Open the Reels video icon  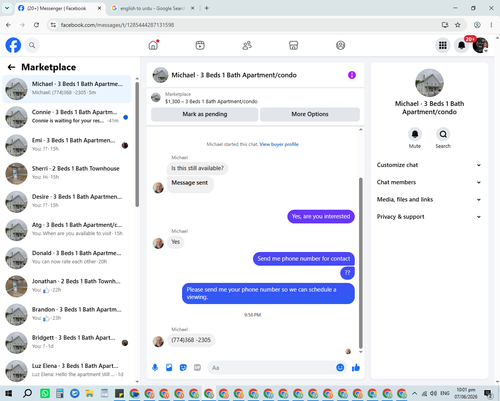click(200, 45)
